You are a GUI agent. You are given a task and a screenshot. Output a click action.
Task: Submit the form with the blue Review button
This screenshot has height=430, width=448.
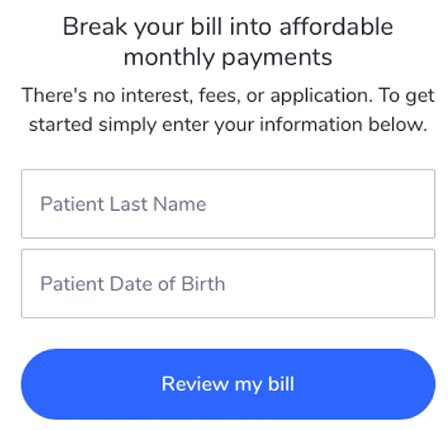click(x=228, y=384)
